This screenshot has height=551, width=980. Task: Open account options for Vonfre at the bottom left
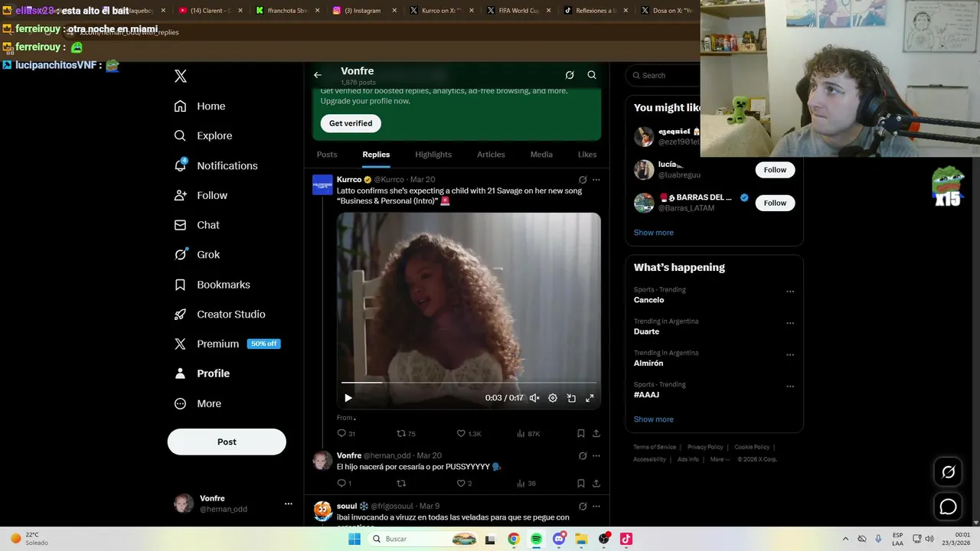point(288,504)
